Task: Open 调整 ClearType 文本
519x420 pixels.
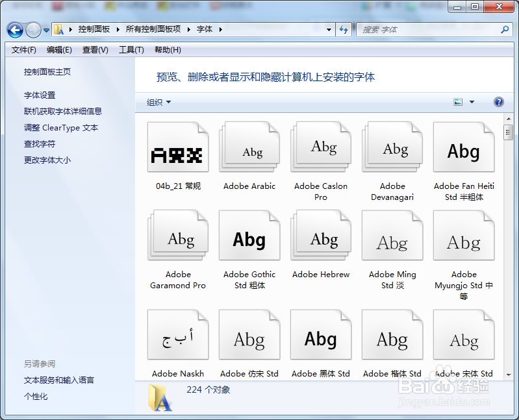Action: pyautogui.click(x=61, y=128)
